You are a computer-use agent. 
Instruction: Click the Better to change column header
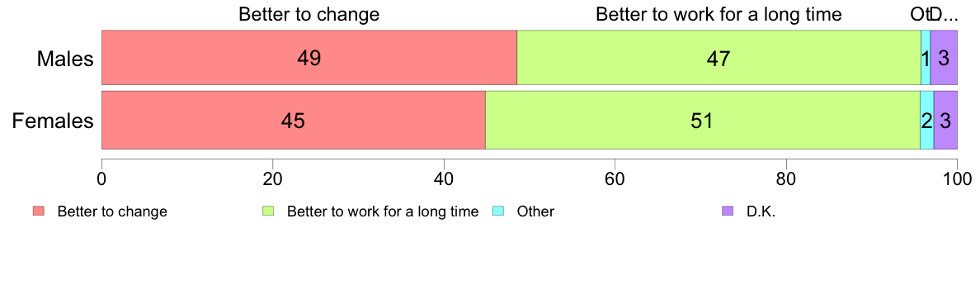(309, 14)
